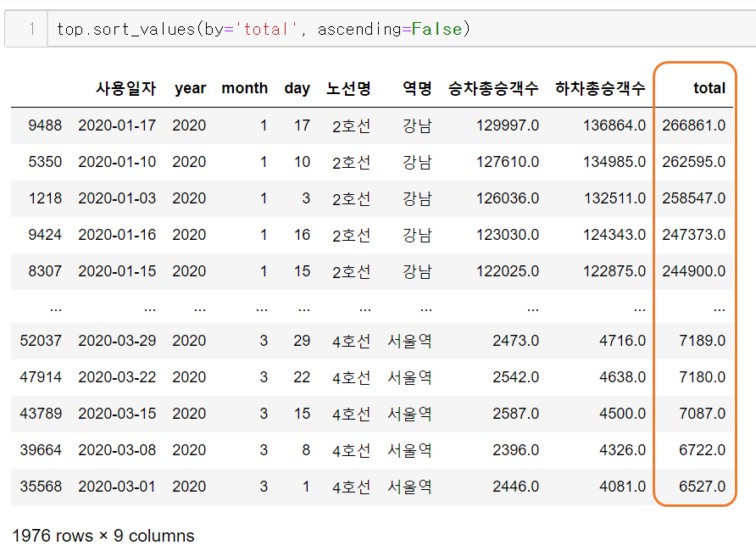Click 2호선 in the 2020-01-10 row
This screenshot has height=551, width=756.
point(352,162)
